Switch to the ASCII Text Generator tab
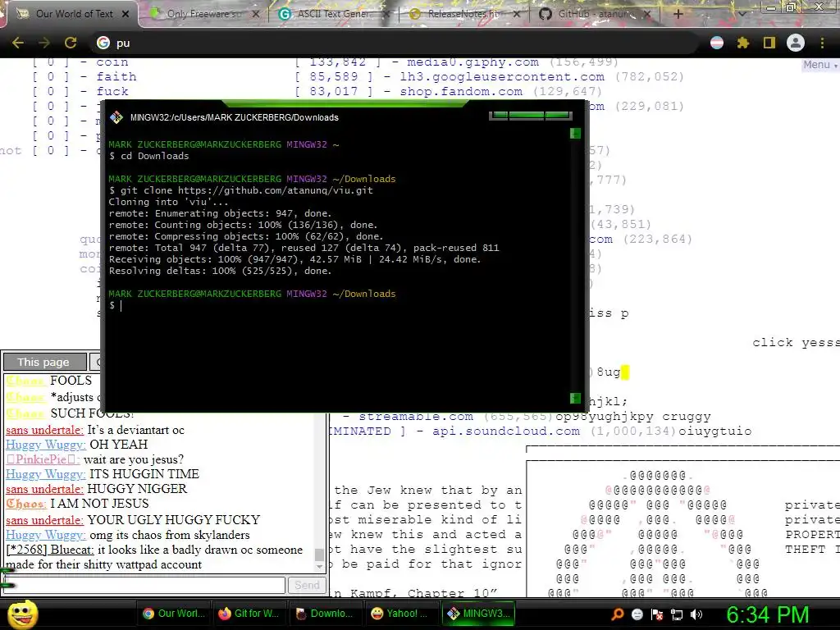840x630 pixels. [335, 14]
